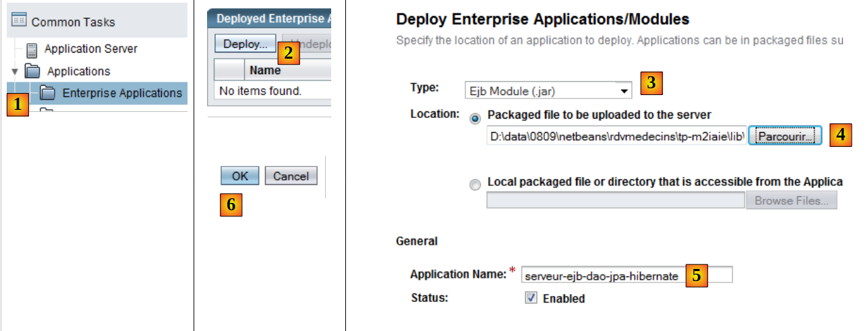The height and width of the screenshot is (331, 868).
Task: Select 'Packaged file to be uploaded' radio button
Action: click(x=475, y=117)
